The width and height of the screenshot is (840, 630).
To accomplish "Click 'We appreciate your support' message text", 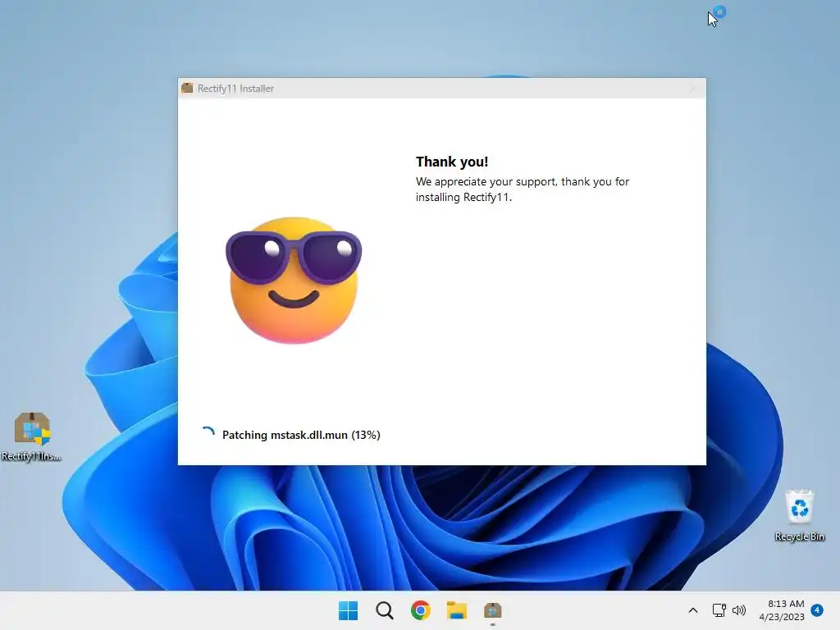I will click(523, 189).
